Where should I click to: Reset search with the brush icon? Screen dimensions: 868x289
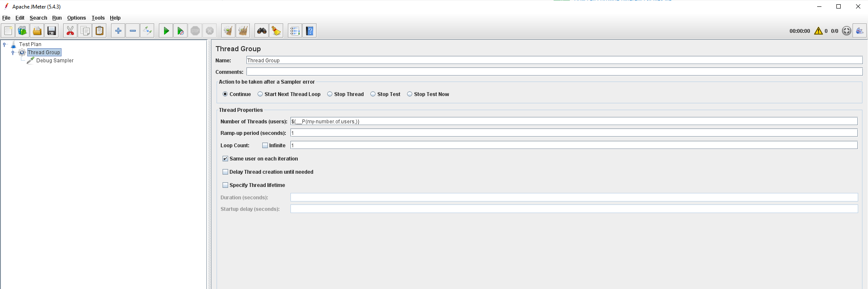[x=276, y=31]
